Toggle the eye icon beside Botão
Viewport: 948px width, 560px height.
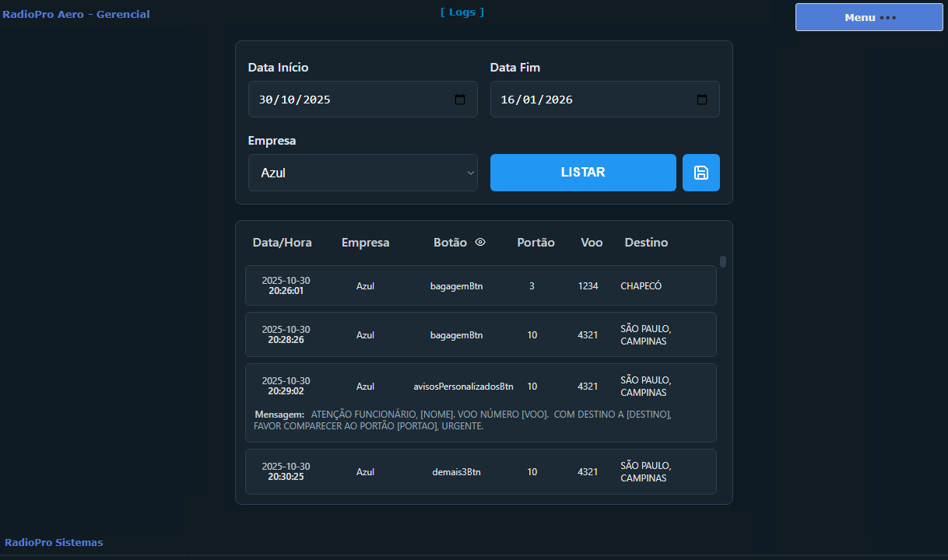point(480,243)
